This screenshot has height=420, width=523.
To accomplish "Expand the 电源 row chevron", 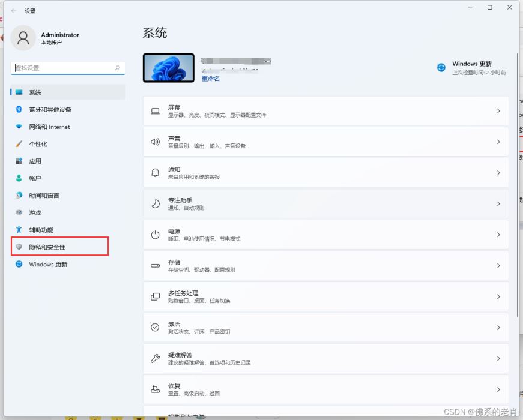I will [x=498, y=235].
